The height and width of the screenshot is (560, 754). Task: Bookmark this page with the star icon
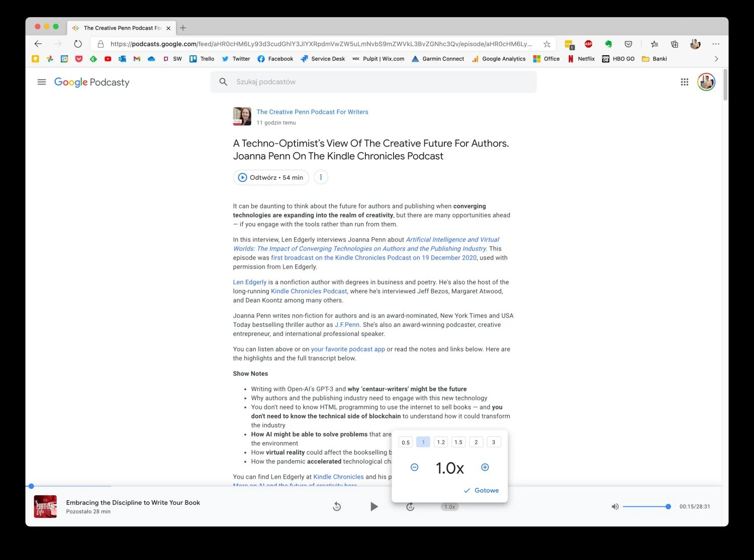pos(547,44)
